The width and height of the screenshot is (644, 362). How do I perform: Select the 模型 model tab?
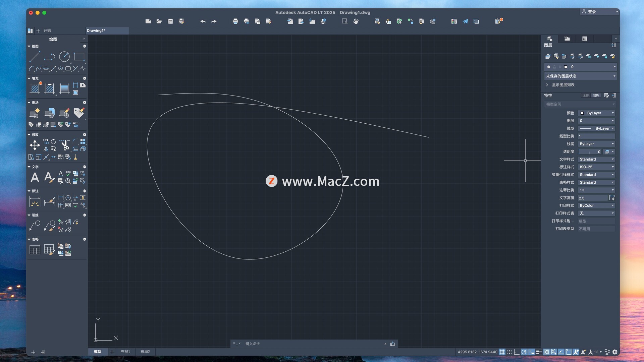[x=98, y=352]
